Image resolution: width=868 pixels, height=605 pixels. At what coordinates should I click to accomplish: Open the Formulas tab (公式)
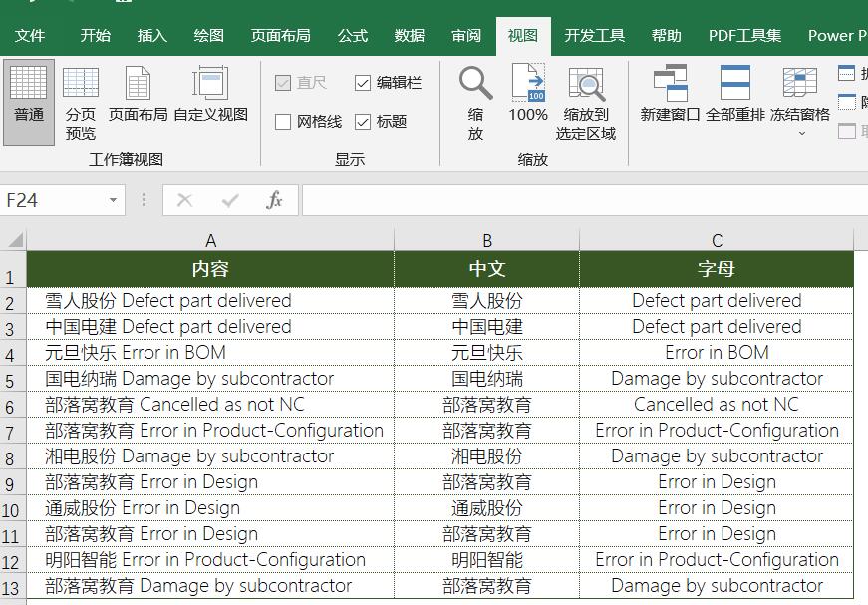pos(353,36)
